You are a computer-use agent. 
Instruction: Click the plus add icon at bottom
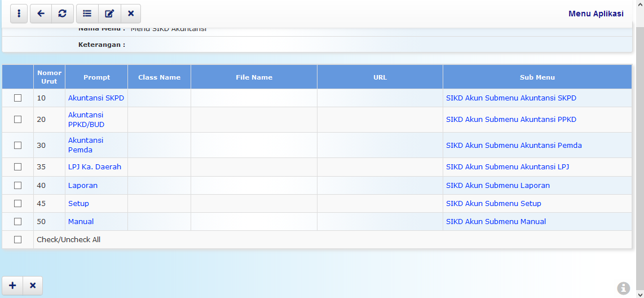point(12,286)
